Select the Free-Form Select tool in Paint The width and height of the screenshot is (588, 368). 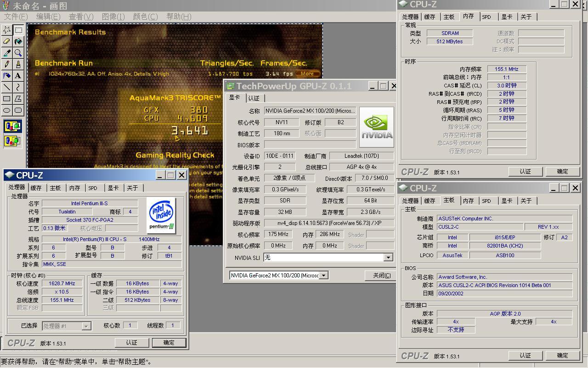pyautogui.click(x=7, y=30)
